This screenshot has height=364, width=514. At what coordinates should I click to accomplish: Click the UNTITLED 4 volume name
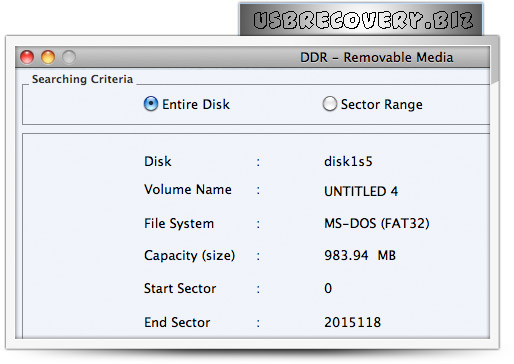click(x=361, y=191)
